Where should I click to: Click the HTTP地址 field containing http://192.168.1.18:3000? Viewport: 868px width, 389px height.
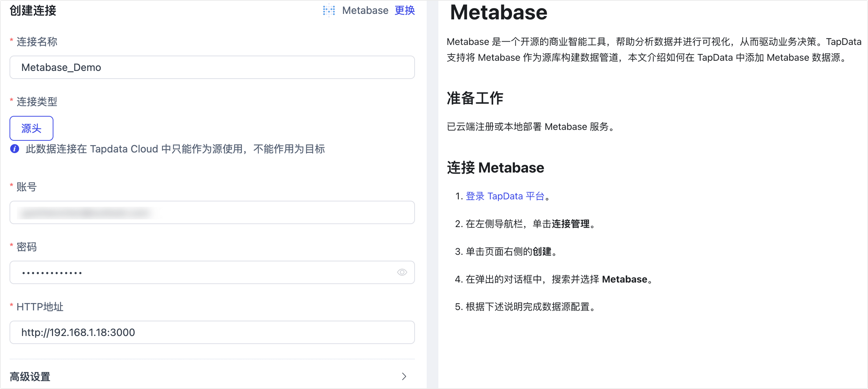[x=212, y=332]
